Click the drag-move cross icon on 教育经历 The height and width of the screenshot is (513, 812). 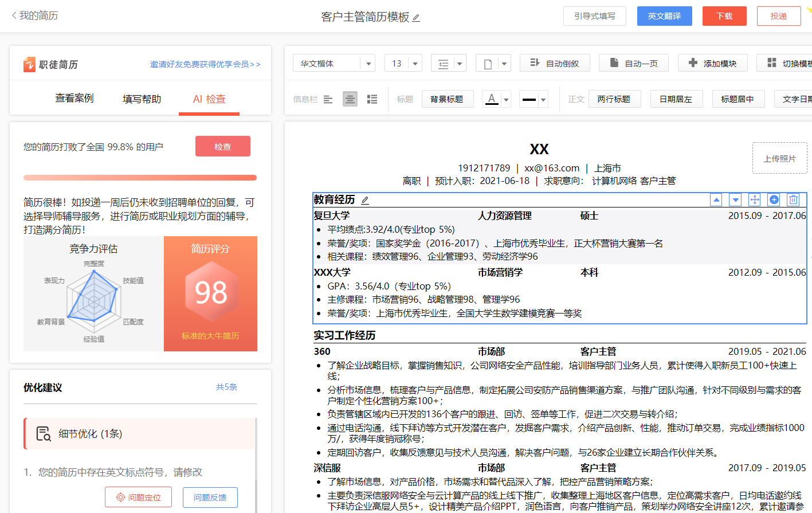pyautogui.click(x=755, y=199)
